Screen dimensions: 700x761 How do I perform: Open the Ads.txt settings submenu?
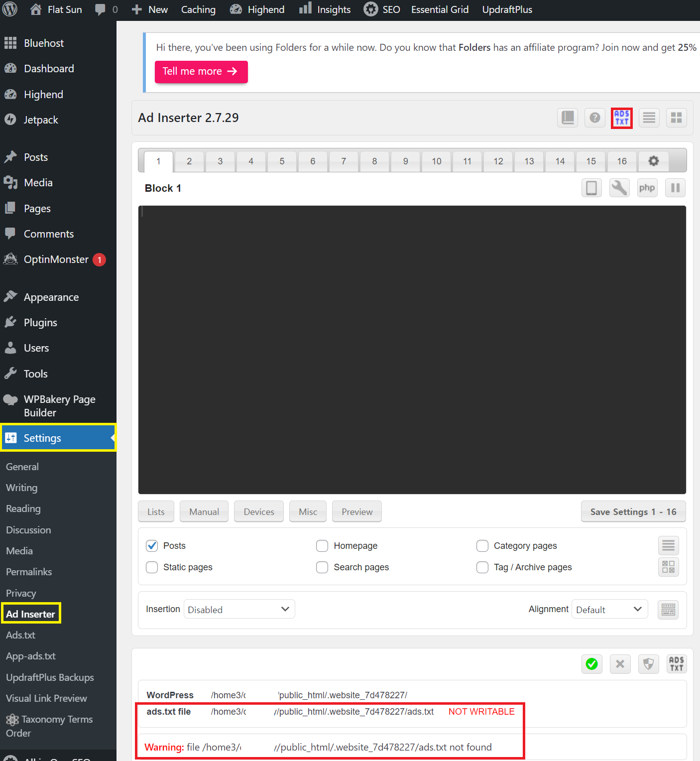tap(21, 635)
